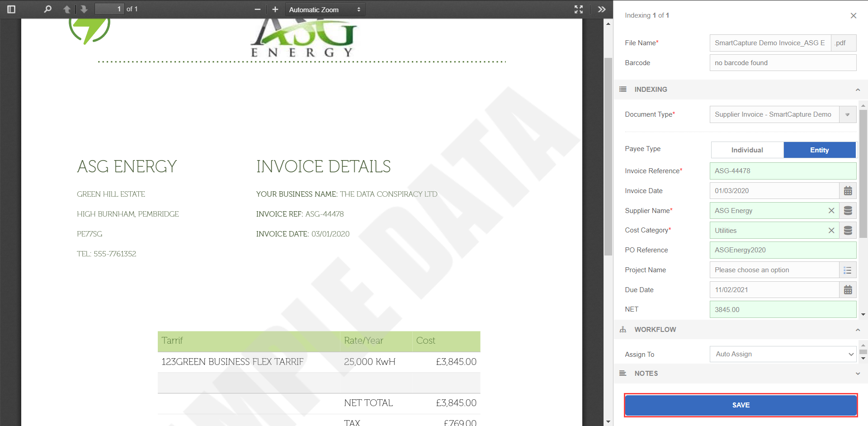Click the Project Name option field
868x426 pixels.
pos(774,270)
